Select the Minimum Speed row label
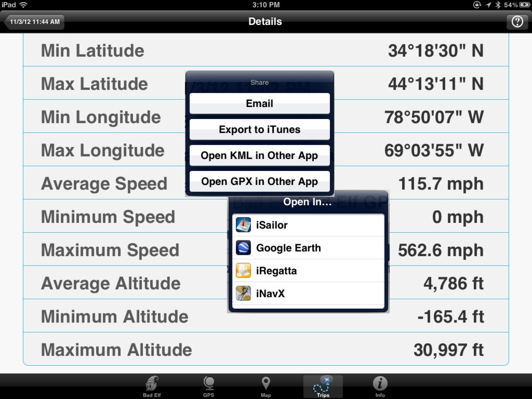Screen dimensions: 532x399 pos(108,217)
